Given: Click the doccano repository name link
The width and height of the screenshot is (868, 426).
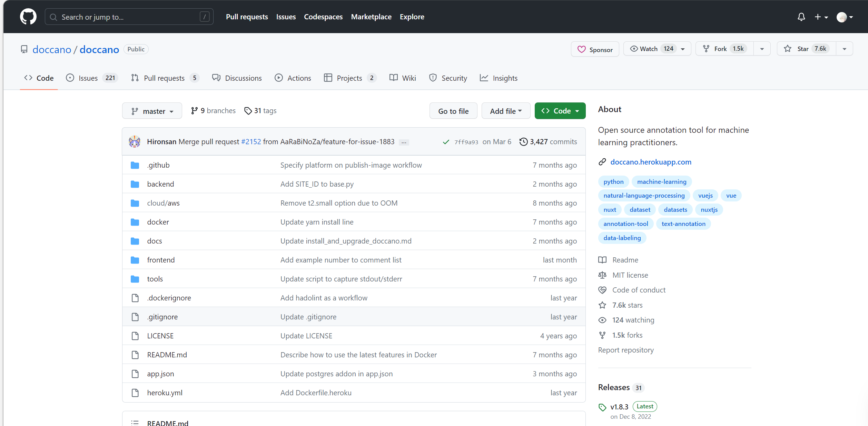Looking at the screenshot, I should (x=99, y=49).
